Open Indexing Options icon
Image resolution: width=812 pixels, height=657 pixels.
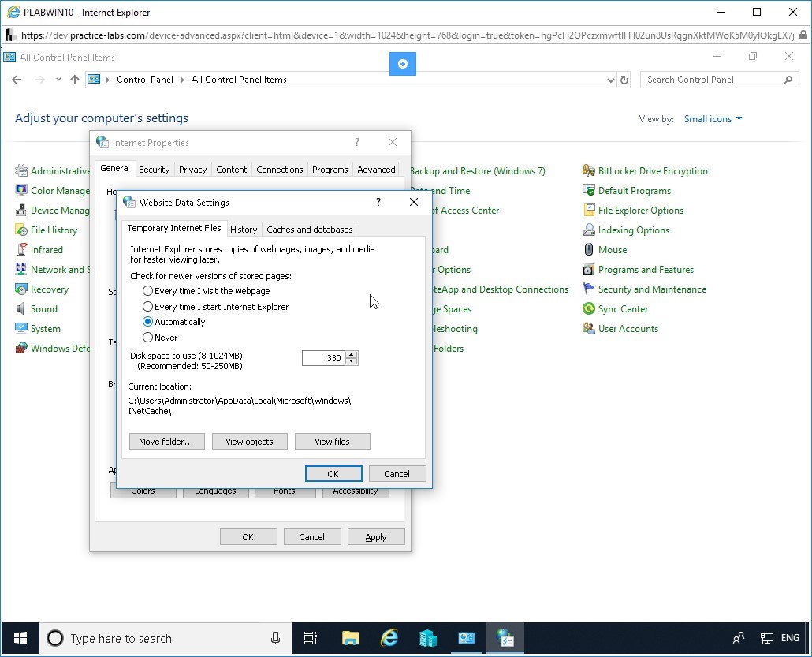(x=589, y=230)
